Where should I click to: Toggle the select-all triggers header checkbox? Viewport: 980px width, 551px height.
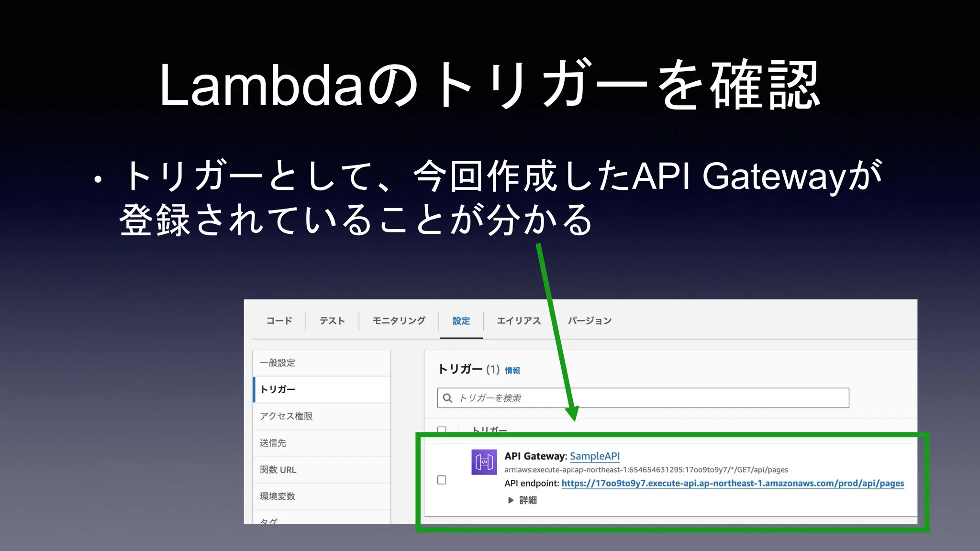tap(442, 430)
